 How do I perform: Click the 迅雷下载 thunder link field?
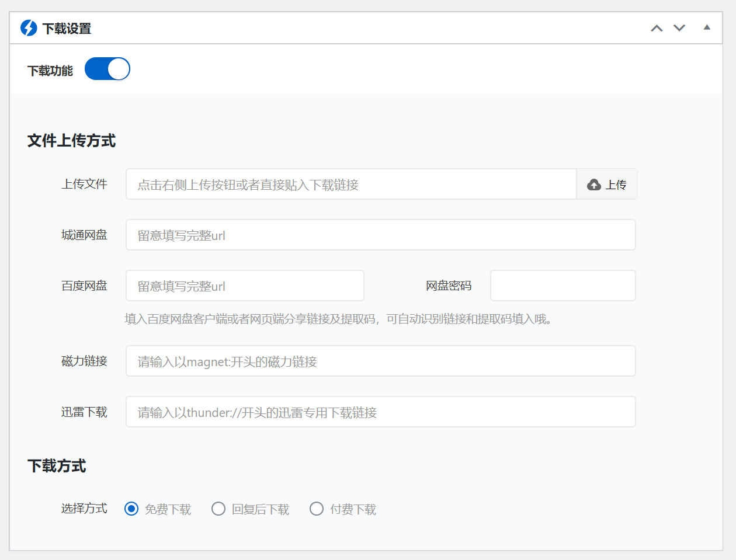click(x=380, y=412)
